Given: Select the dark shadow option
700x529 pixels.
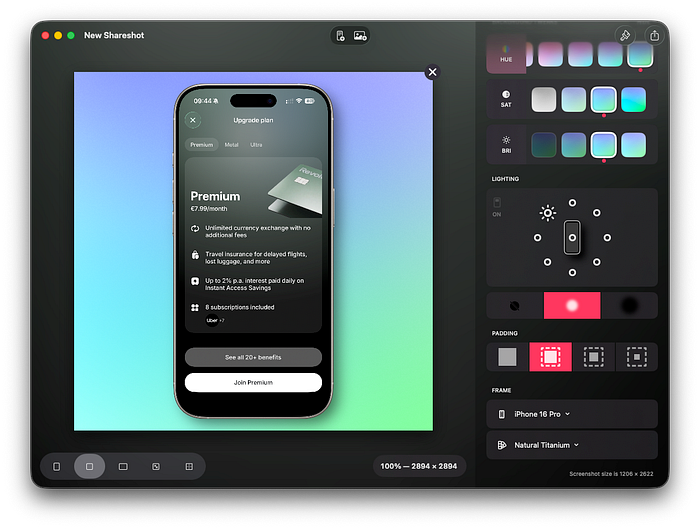Looking at the screenshot, I should tap(629, 306).
